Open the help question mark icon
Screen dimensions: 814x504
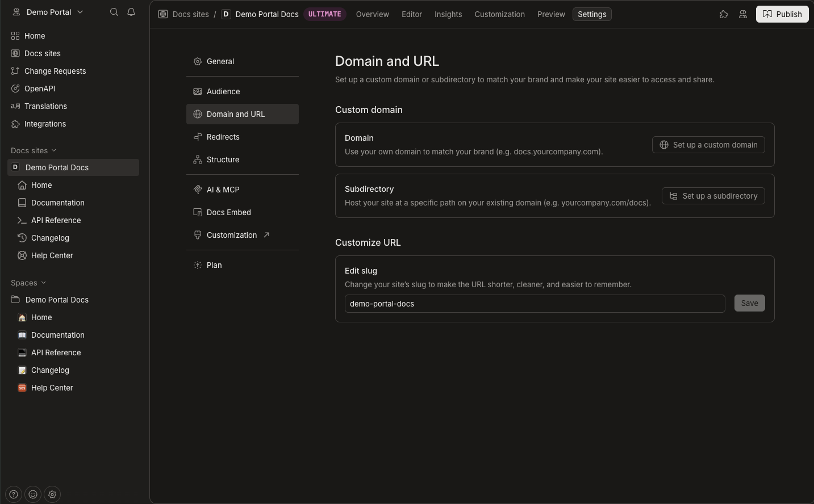14,494
